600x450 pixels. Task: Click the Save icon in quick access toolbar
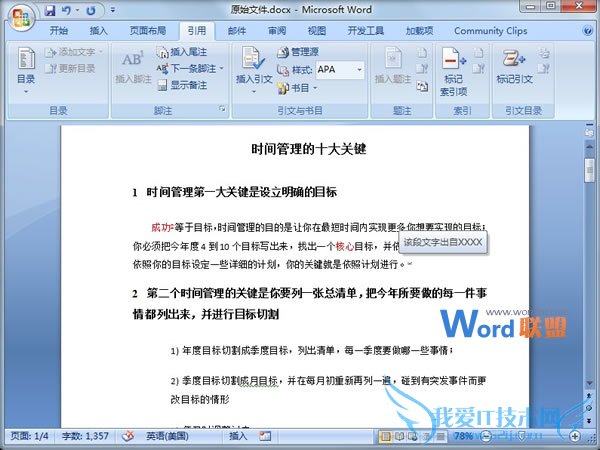pos(50,10)
